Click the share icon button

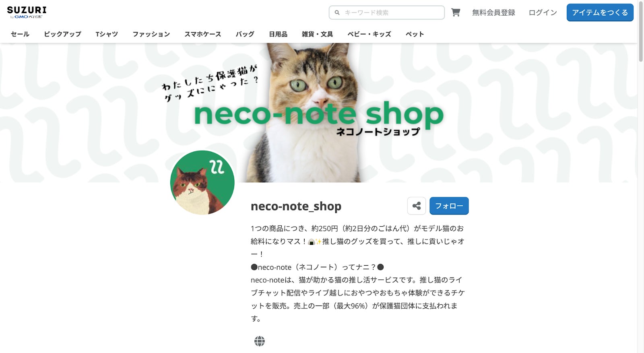coord(417,206)
